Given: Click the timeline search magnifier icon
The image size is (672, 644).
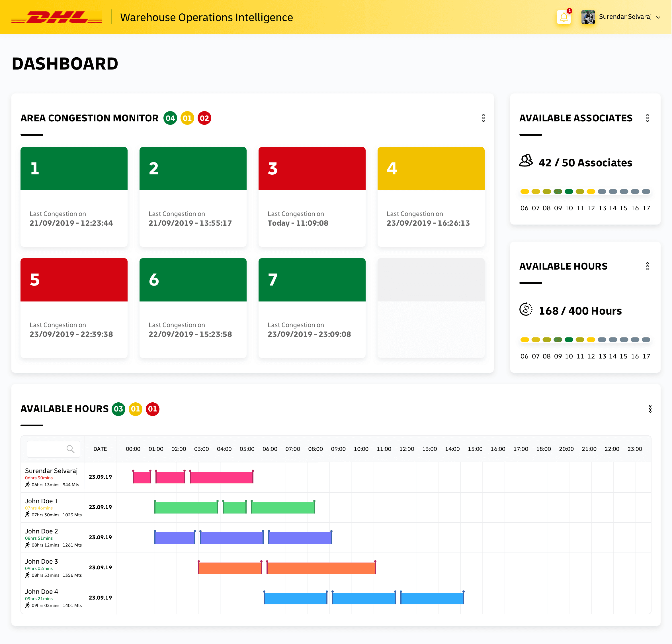Looking at the screenshot, I should coord(70,449).
